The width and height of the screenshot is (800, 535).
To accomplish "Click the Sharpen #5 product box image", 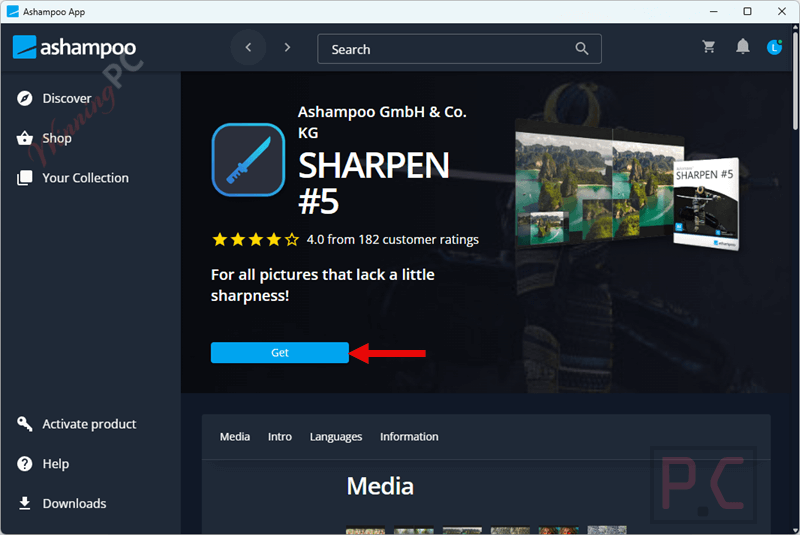I will point(706,203).
